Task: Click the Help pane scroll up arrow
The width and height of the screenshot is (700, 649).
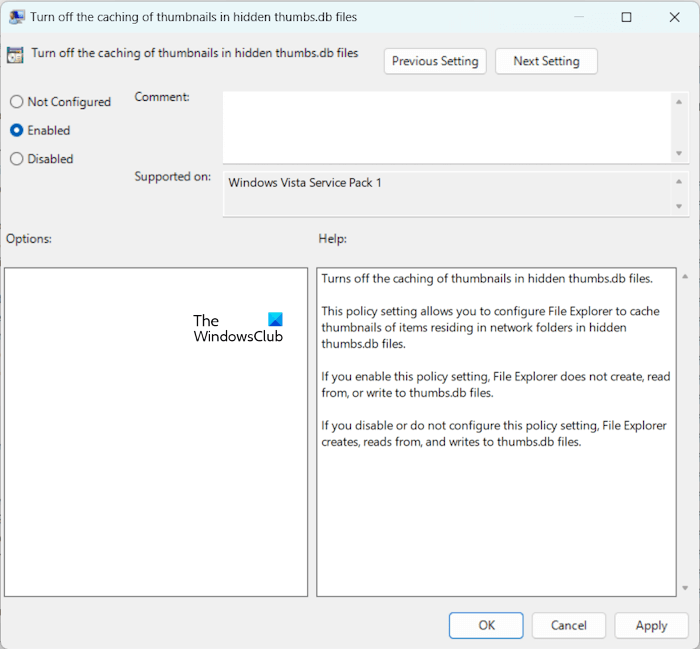Action: point(685,277)
